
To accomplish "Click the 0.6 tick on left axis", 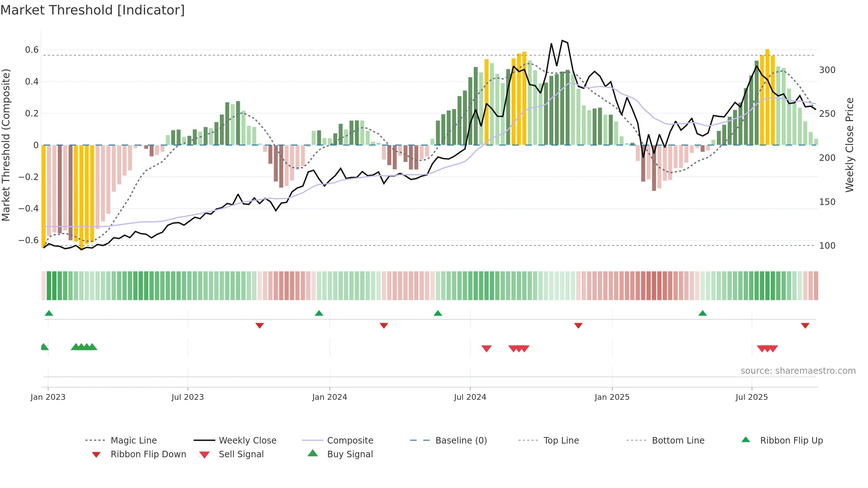I will tap(32, 50).
